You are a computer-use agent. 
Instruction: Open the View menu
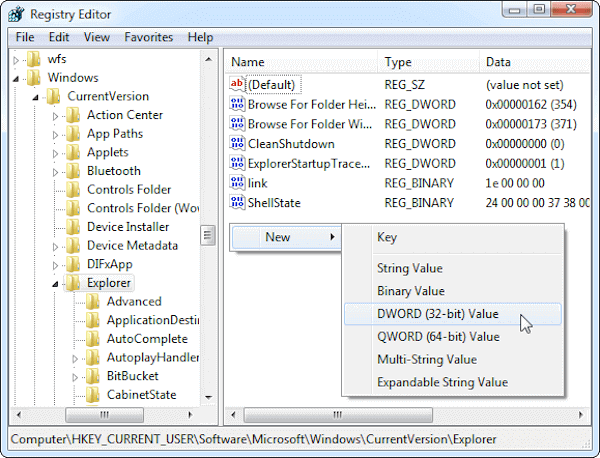97,37
